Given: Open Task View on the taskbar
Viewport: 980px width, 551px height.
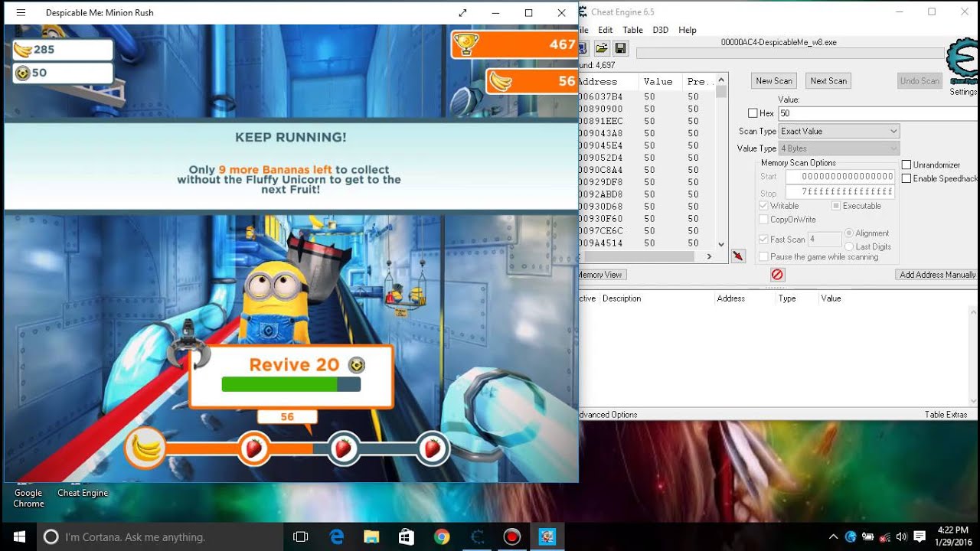Looking at the screenshot, I should click(300, 536).
